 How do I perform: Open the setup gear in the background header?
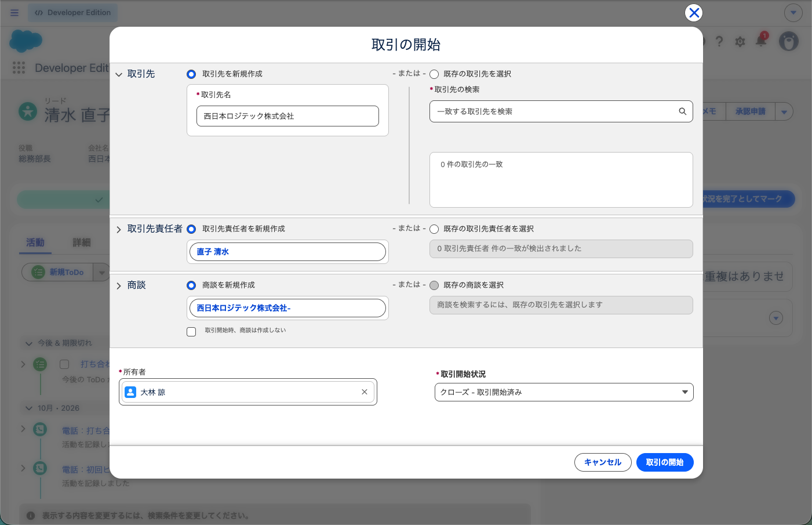point(740,41)
